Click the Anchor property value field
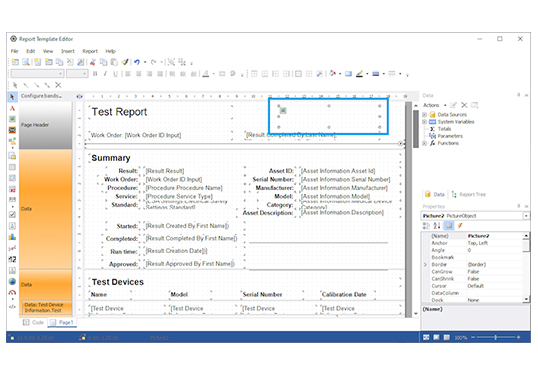This screenshot has height=374, width=538. pos(494,243)
